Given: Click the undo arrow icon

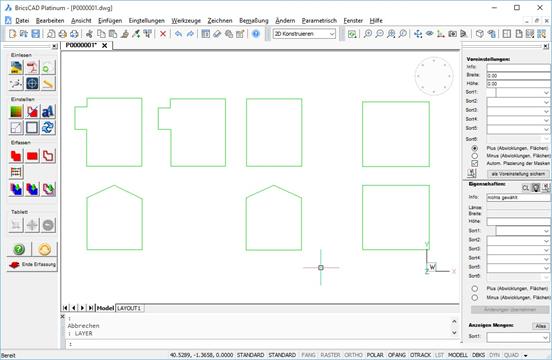Looking at the screenshot, I should (x=178, y=34).
